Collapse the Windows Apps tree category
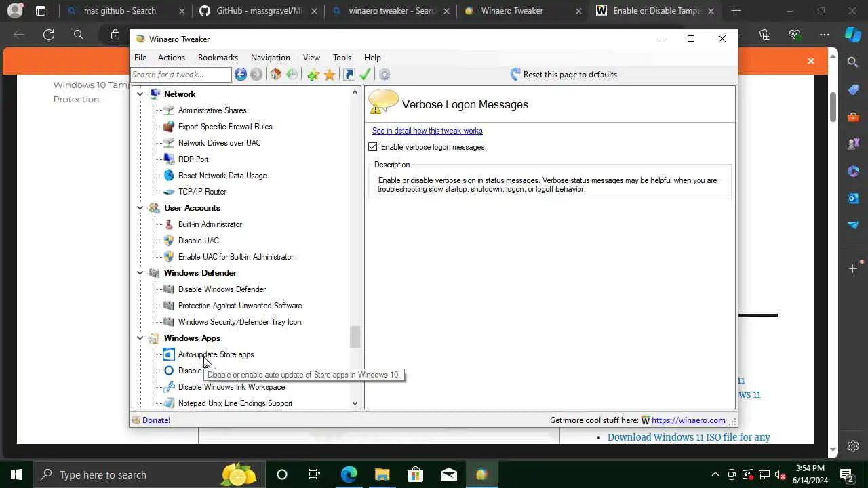The height and width of the screenshot is (488, 868). click(140, 338)
